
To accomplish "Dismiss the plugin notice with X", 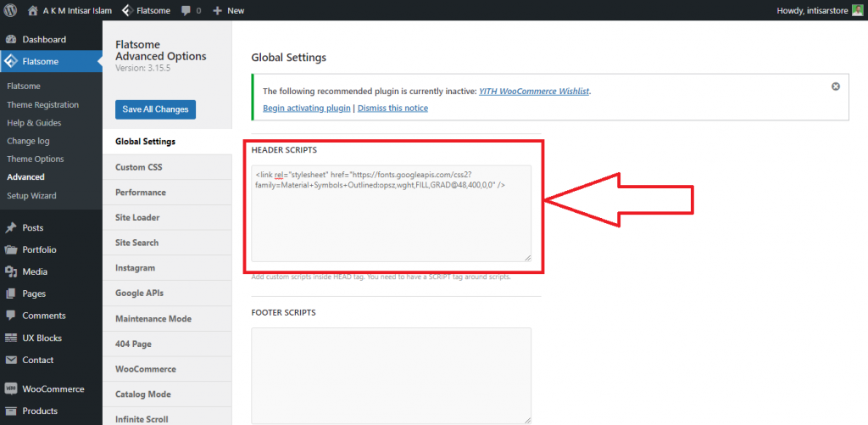I will tap(836, 87).
